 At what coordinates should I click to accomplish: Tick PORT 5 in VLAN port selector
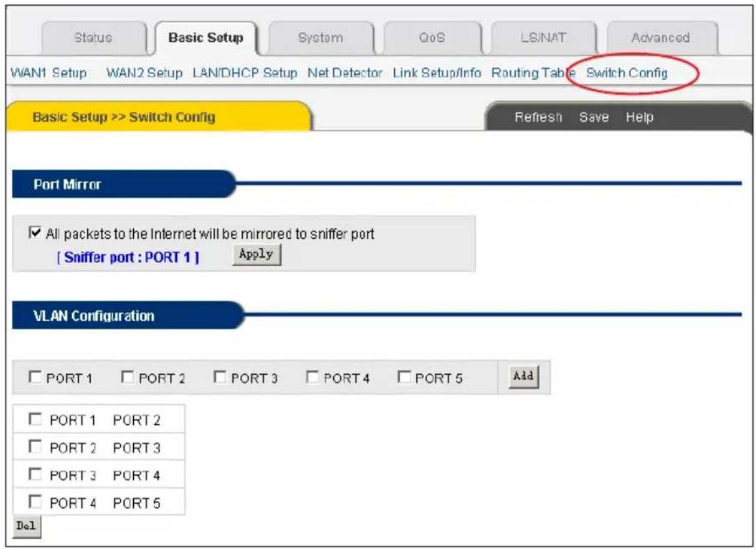[x=404, y=377]
